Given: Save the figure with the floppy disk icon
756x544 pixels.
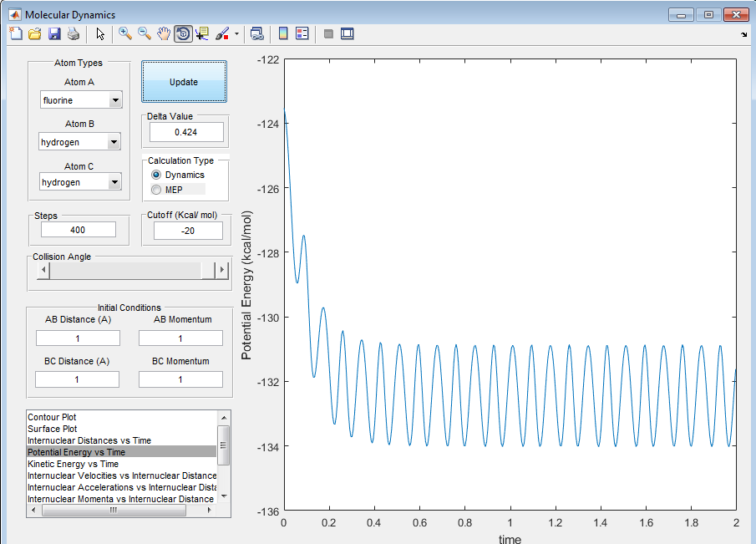Looking at the screenshot, I should pyautogui.click(x=54, y=34).
